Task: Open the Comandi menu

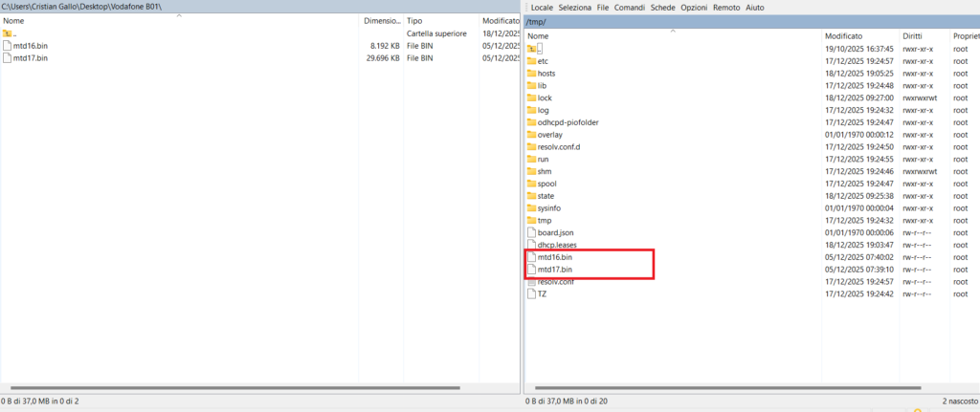Action: coord(630,8)
